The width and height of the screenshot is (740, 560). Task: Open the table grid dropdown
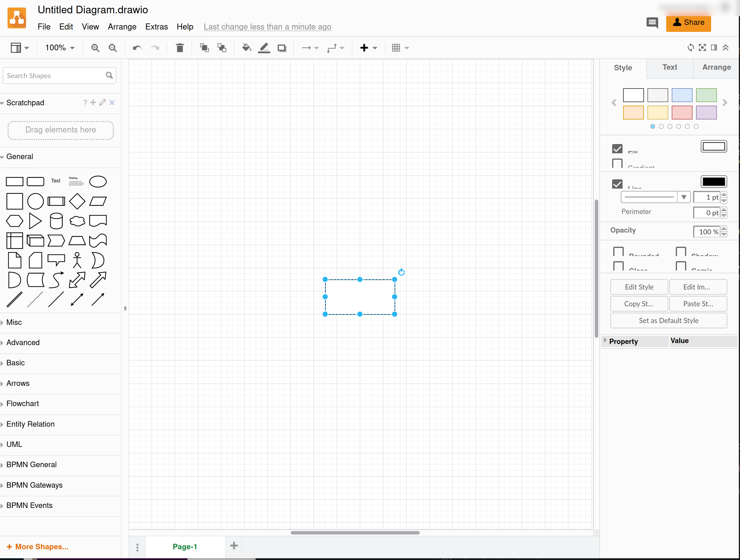[400, 48]
